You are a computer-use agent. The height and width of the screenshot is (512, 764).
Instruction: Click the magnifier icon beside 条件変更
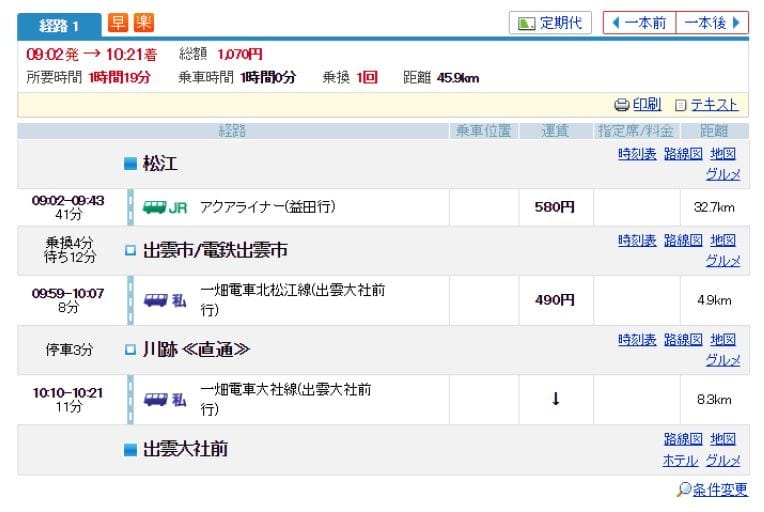684,489
